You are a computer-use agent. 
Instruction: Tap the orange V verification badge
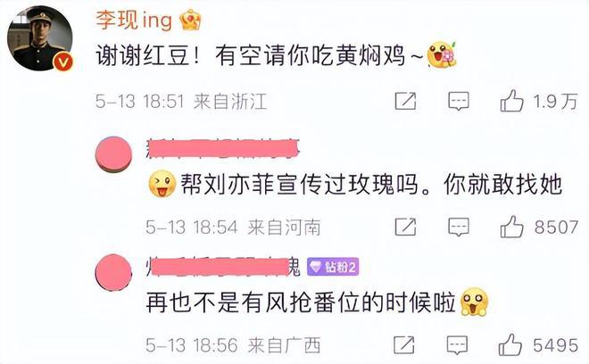coord(62,62)
